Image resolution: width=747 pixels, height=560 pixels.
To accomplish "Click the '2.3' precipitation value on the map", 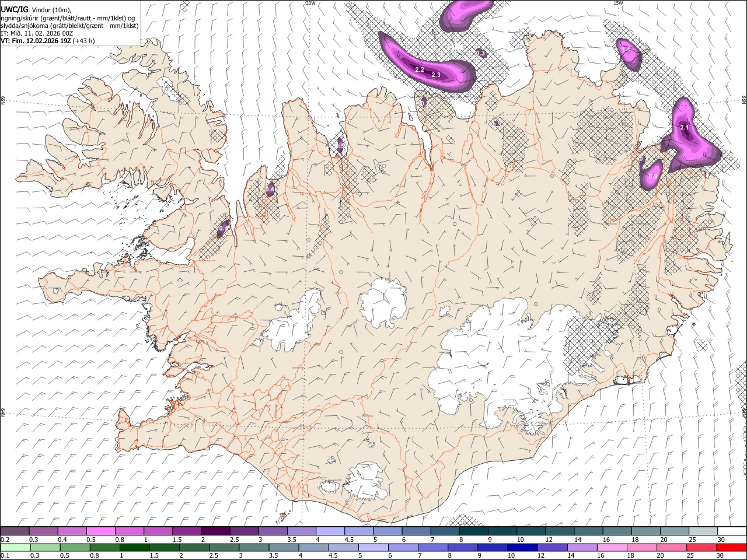I will pyautogui.click(x=435, y=75).
